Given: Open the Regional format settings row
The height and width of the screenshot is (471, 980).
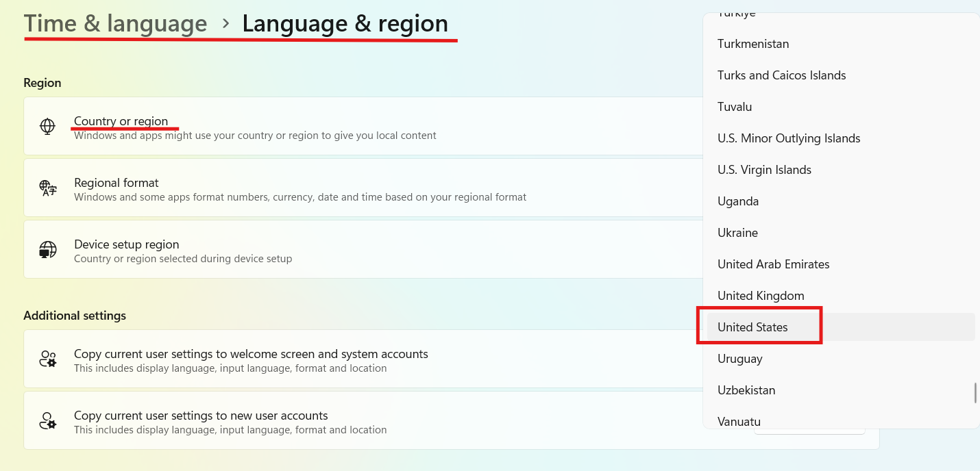Looking at the screenshot, I should (343, 188).
